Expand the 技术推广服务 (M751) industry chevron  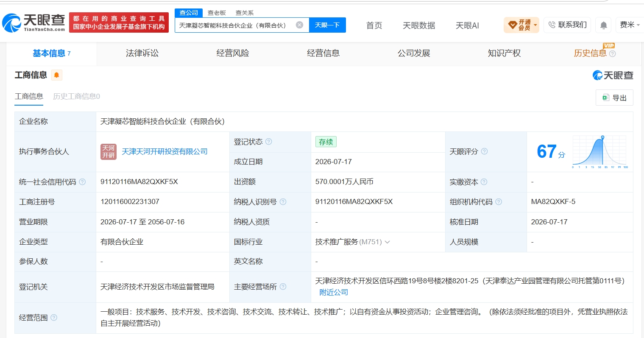pos(387,242)
